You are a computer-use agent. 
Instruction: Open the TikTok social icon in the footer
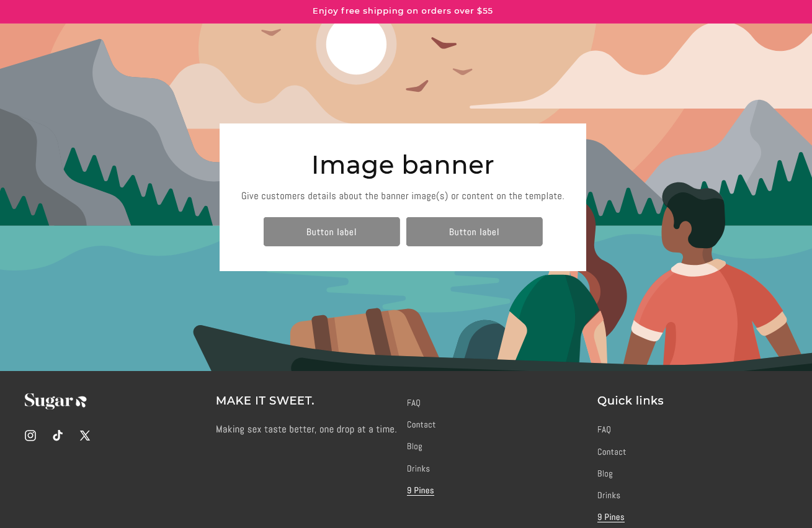[x=58, y=436]
